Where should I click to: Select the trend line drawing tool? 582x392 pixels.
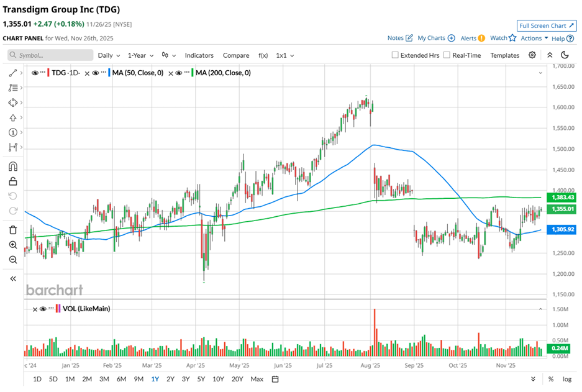[x=12, y=73]
